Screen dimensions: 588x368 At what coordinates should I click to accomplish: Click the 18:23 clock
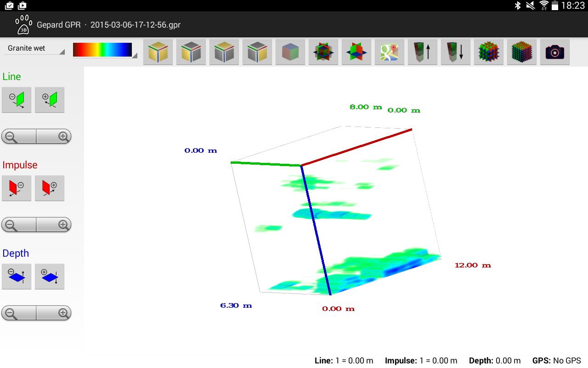tap(573, 6)
